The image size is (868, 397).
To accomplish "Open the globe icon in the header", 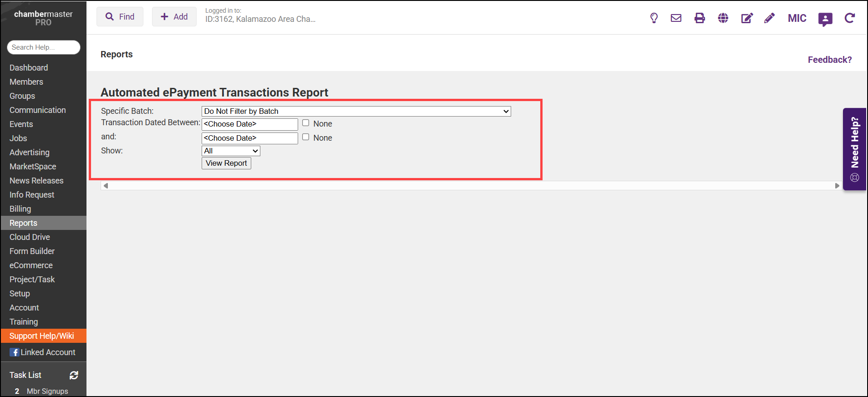I will point(723,18).
